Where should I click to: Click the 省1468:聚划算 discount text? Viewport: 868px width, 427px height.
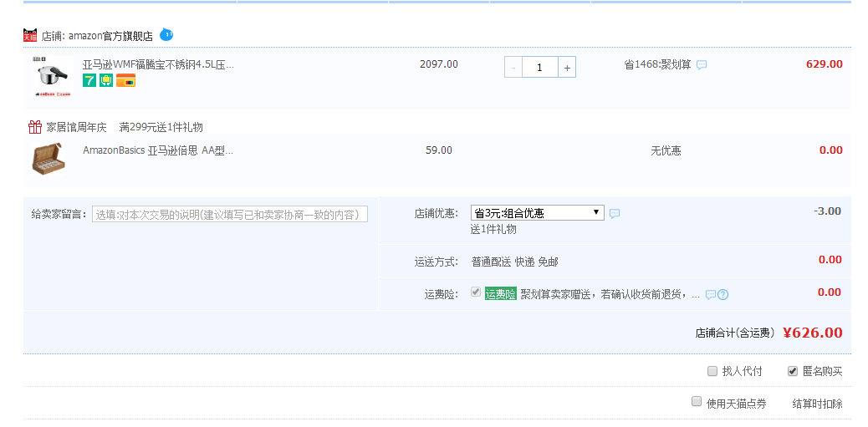(x=657, y=64)
